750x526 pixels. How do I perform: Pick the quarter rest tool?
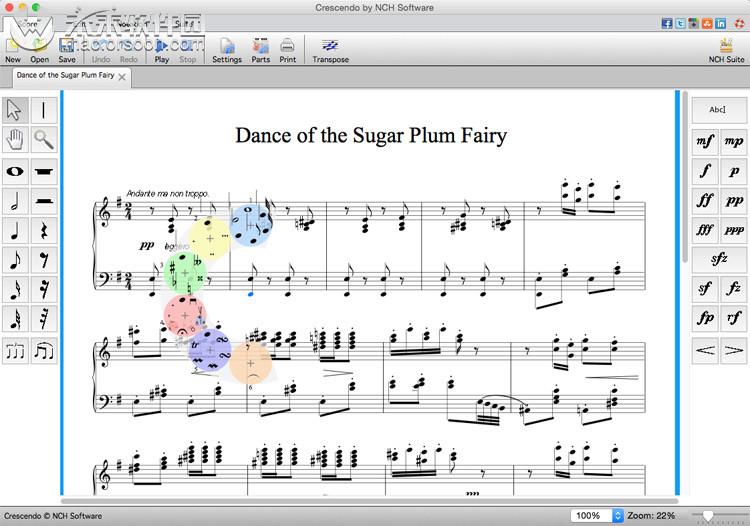pyautogui.click(x=44, y=231)
